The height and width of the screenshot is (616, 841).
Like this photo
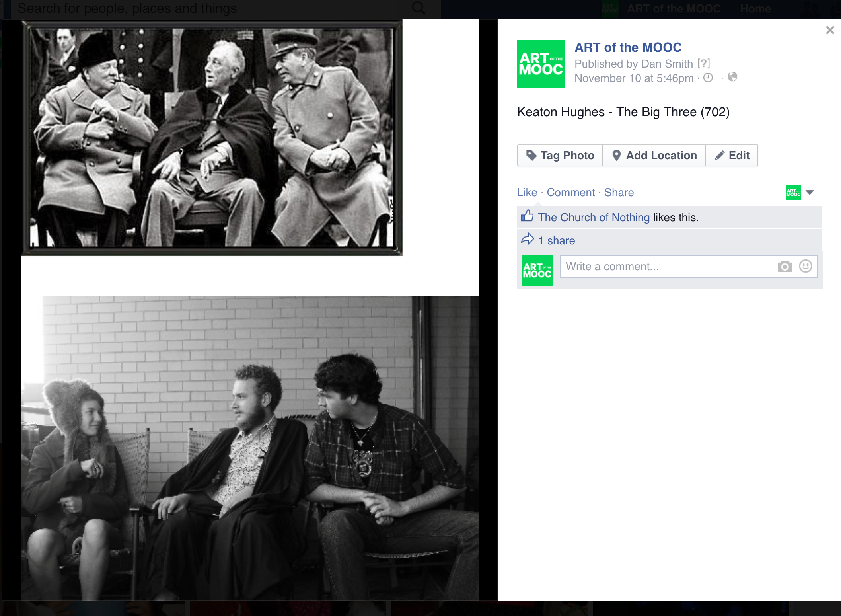click(527, 193)
